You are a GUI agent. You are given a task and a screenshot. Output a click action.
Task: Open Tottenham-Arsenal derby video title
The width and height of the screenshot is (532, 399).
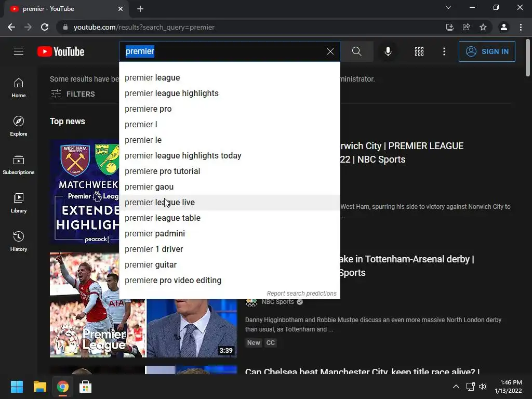click(x=407, y=266)
